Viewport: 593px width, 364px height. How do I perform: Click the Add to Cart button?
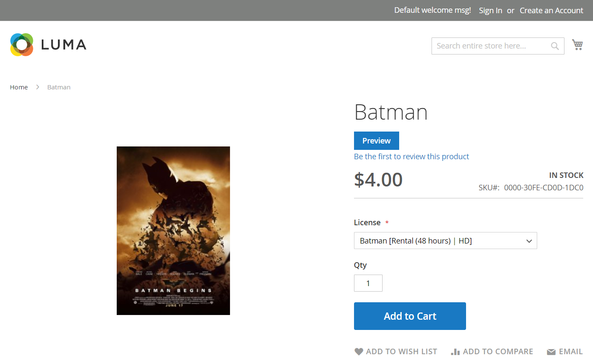point(410,316)
